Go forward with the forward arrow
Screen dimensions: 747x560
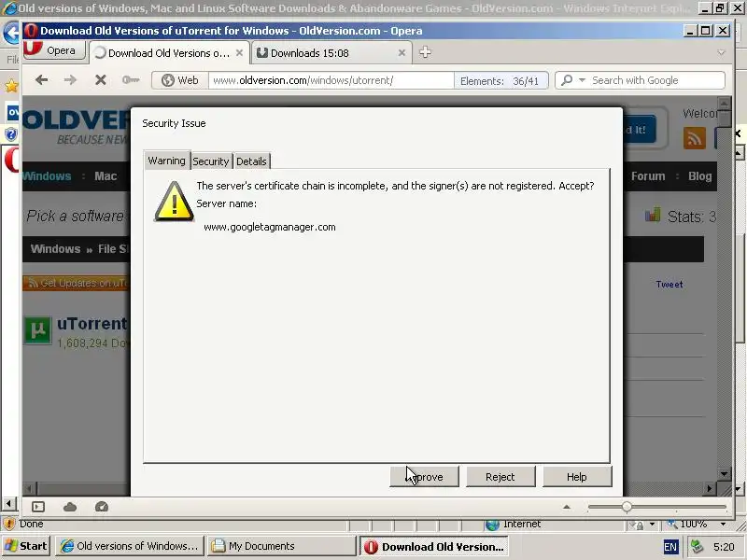tap(70, 80)
